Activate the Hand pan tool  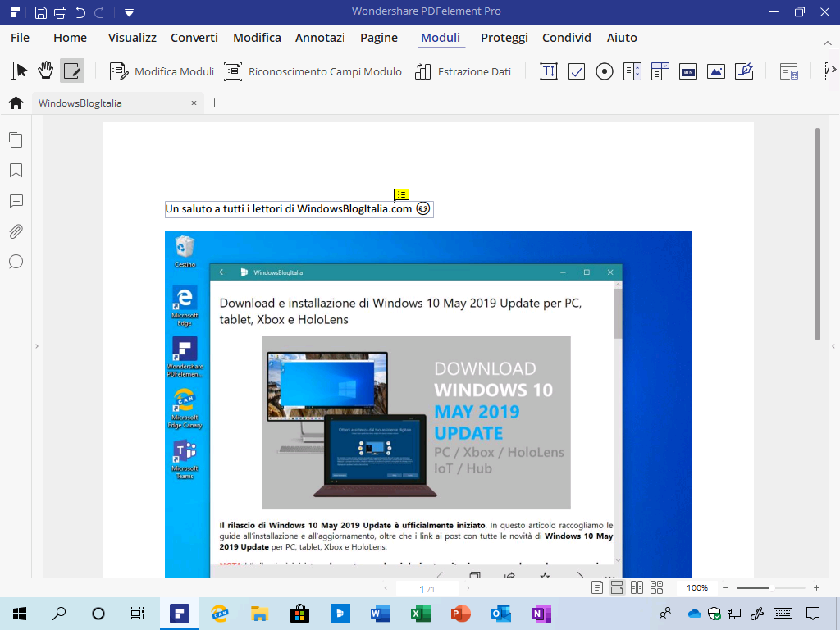(46, 71)
